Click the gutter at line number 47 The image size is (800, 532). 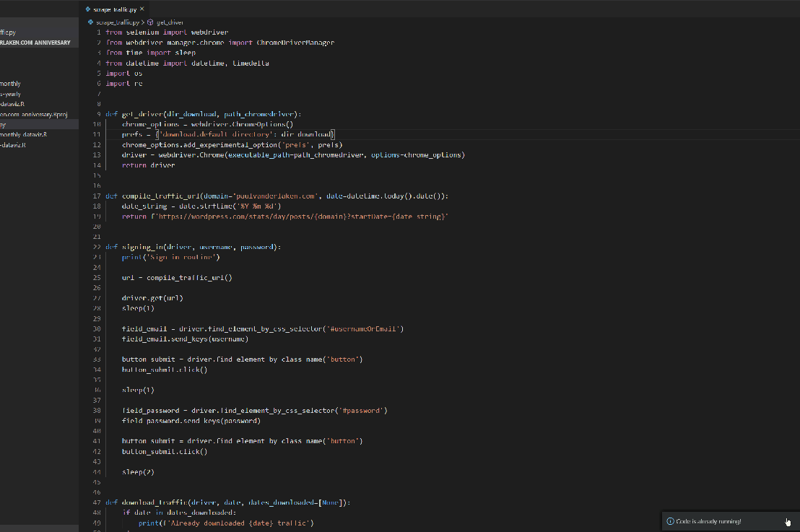[x=97, y=503]
